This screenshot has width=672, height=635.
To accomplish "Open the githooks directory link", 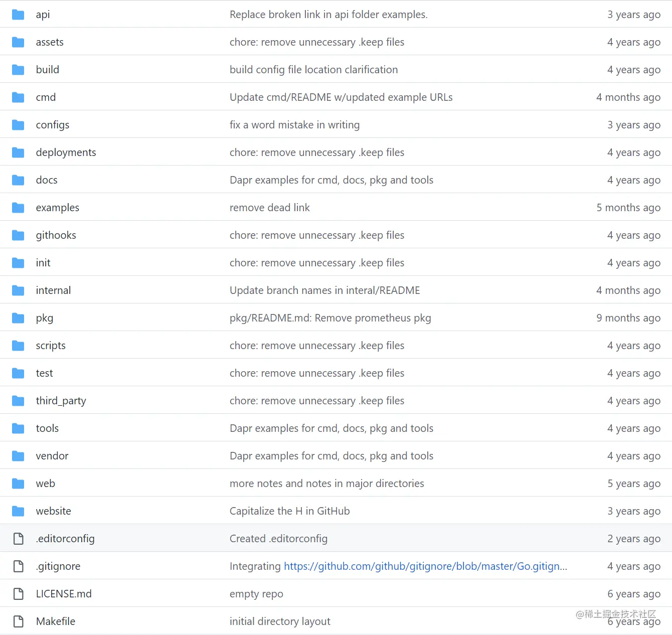I will pos(56,235).
